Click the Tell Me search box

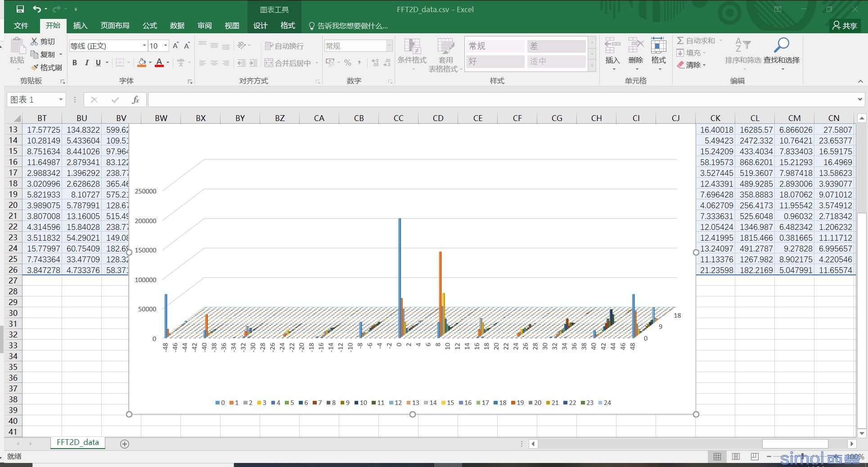tap(348, 26)
